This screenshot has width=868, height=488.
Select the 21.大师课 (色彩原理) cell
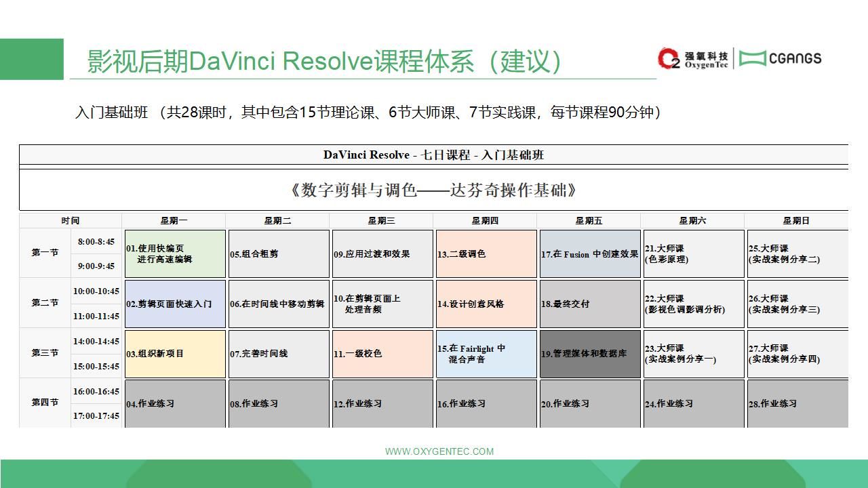click(x=692, y=253)
